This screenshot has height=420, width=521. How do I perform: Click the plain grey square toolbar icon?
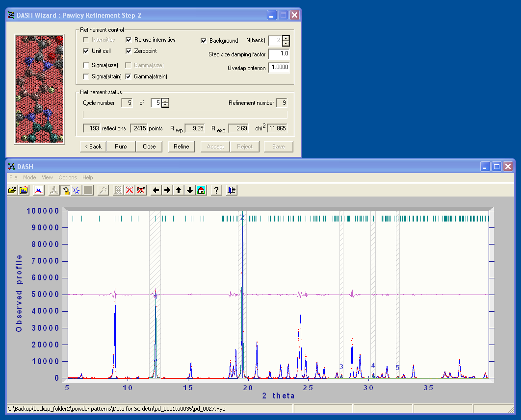(88, 190)
